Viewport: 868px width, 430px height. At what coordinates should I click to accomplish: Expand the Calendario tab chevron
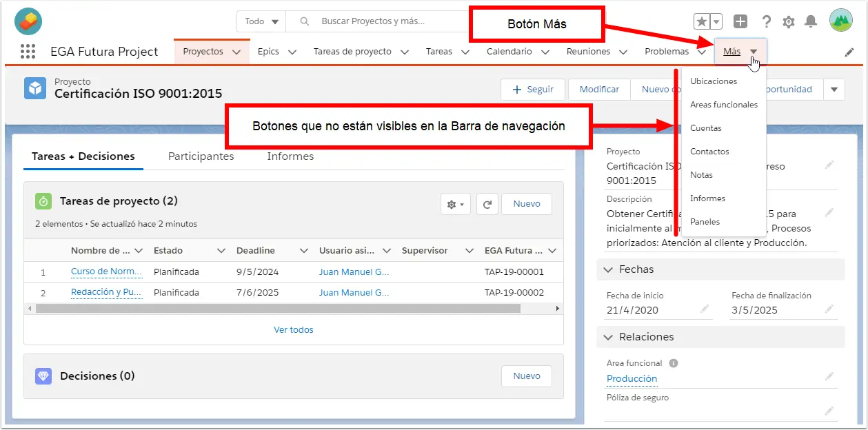tap(545, 52)
